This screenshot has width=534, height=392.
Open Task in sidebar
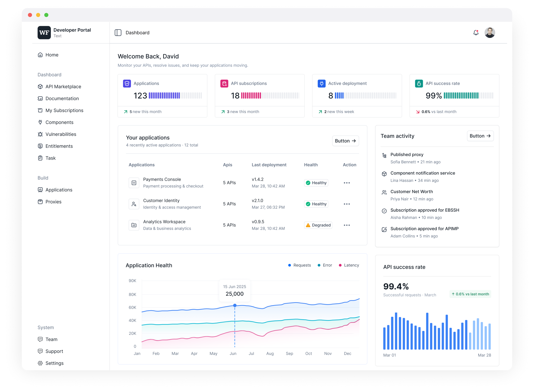click(x=46, y=158)
